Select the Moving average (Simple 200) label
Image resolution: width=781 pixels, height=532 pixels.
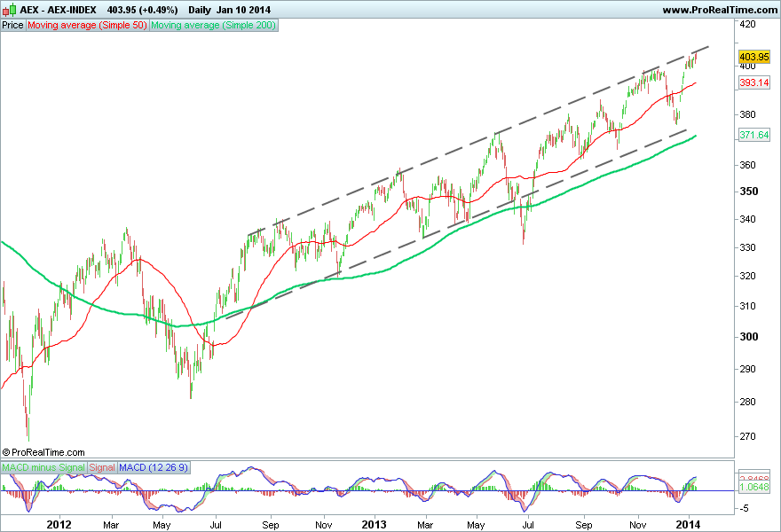click(x=213, y=25)
